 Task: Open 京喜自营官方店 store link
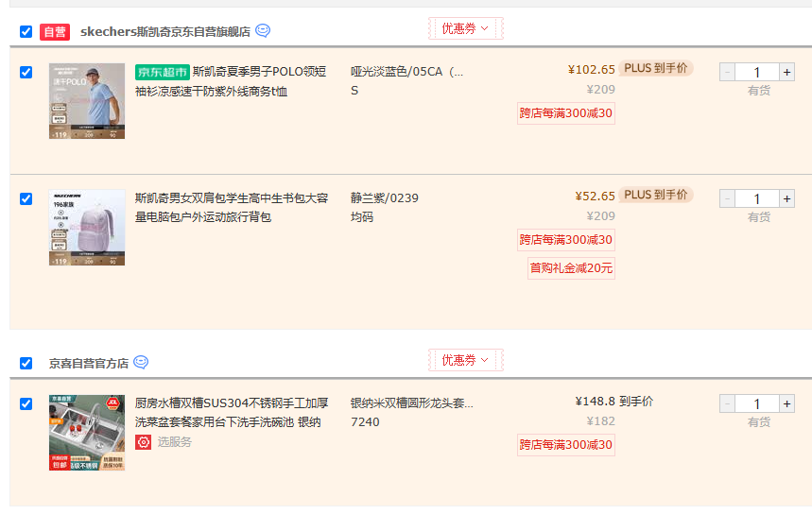(x=89, y=364)
